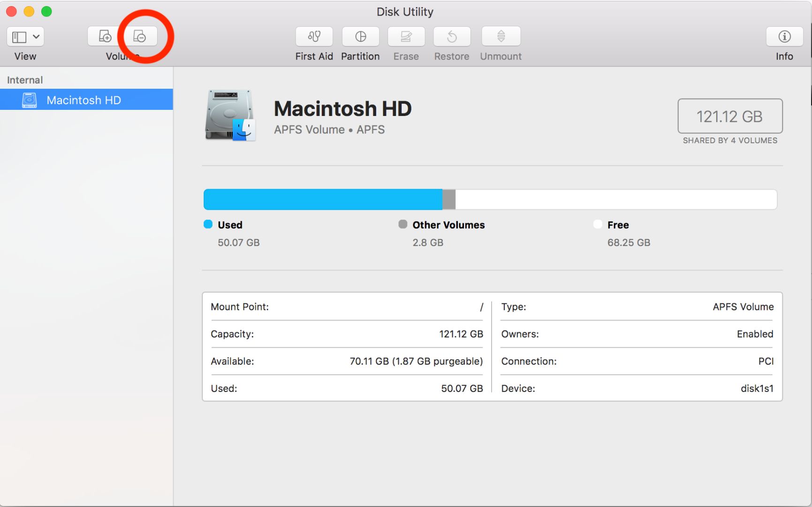The image size is (812, 507).
Task: Click the blue Used legend dot
Action: point(208,224)
